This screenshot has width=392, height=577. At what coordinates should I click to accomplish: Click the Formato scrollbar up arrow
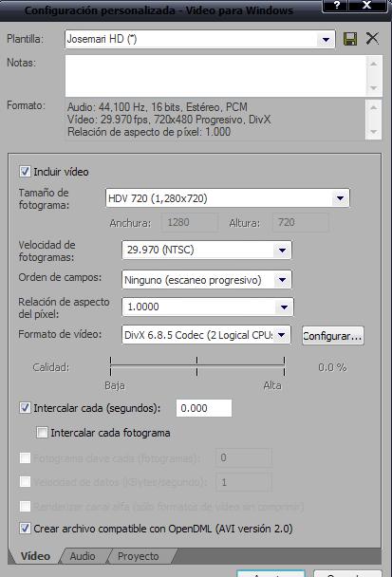pos(374,107)
